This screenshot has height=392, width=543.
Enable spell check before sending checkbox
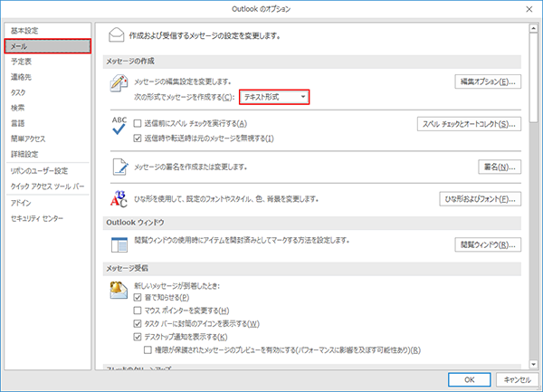138,123
